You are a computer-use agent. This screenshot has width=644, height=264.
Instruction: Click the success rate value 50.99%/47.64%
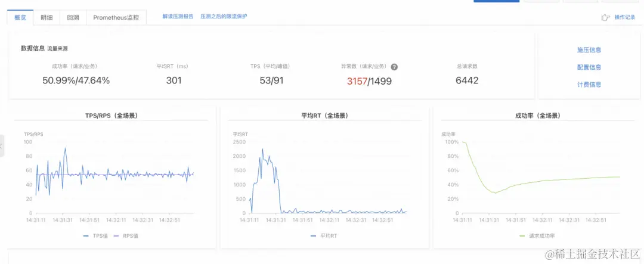tap(76, 80)
